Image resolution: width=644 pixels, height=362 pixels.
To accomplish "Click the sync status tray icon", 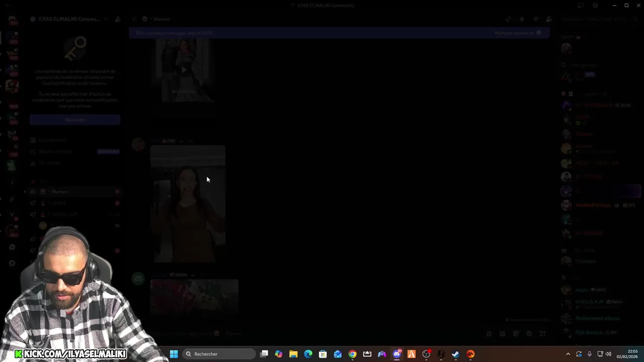I will click(579, 354).
